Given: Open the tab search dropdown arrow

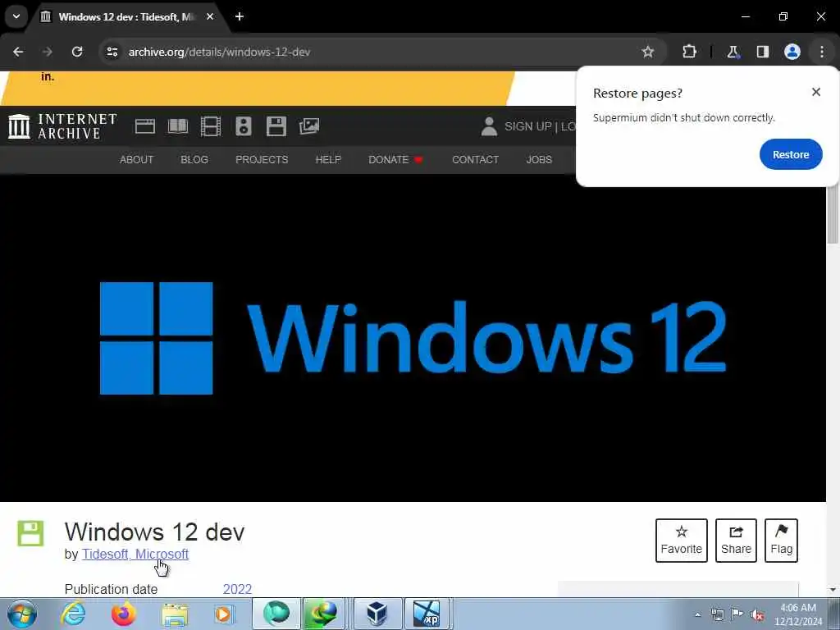Looking at the screenshot, I should (16, 16).
